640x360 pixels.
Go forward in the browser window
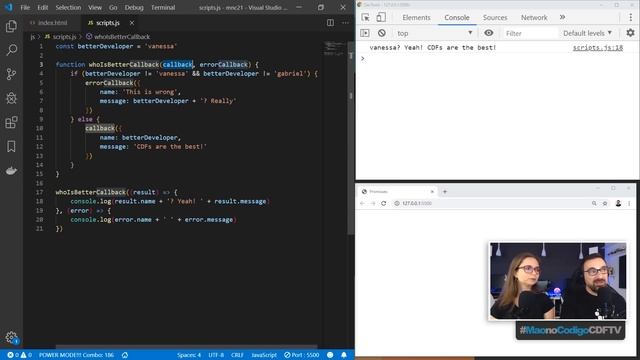[373, 203]
